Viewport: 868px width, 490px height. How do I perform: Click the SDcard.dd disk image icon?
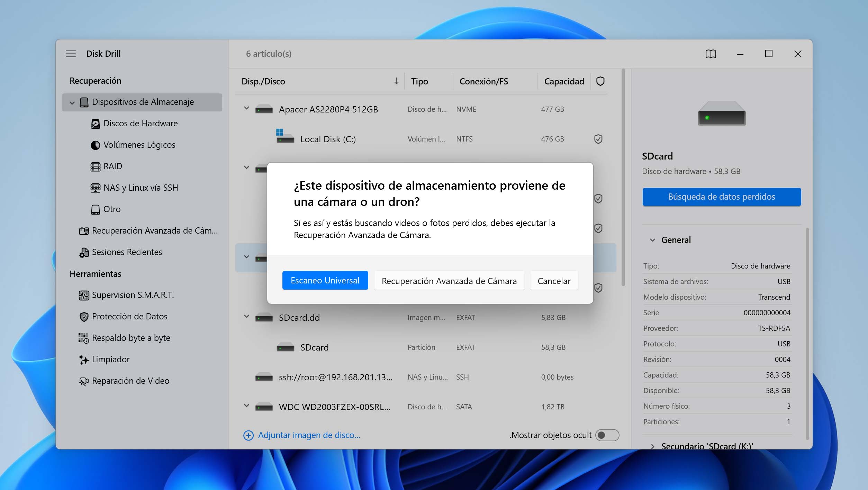click(264, 318)
